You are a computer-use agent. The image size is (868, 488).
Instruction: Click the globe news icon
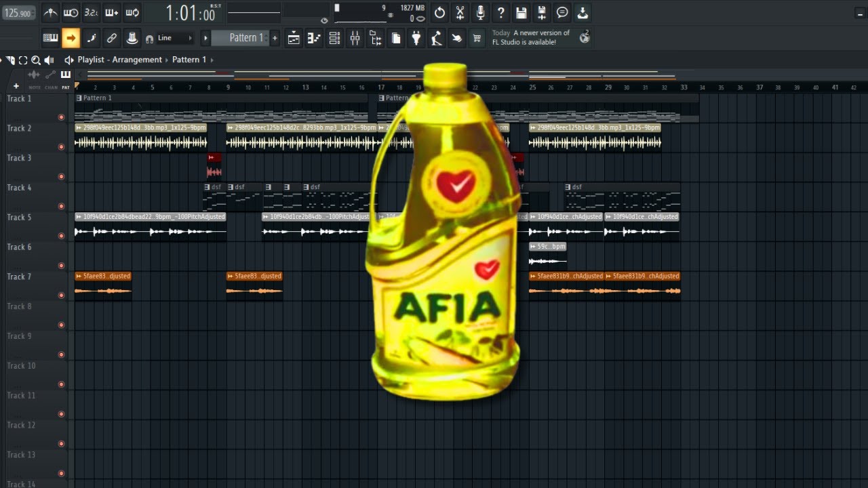coord(584,38)
